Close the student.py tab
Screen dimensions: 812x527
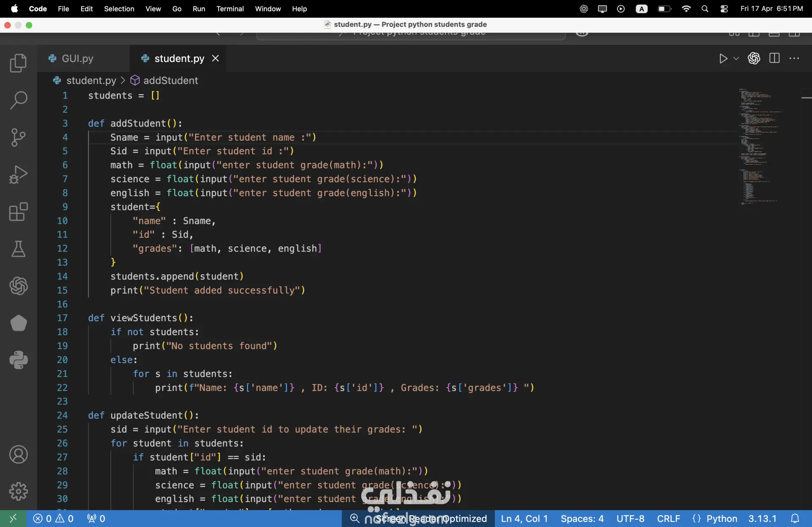click(215, 58)
